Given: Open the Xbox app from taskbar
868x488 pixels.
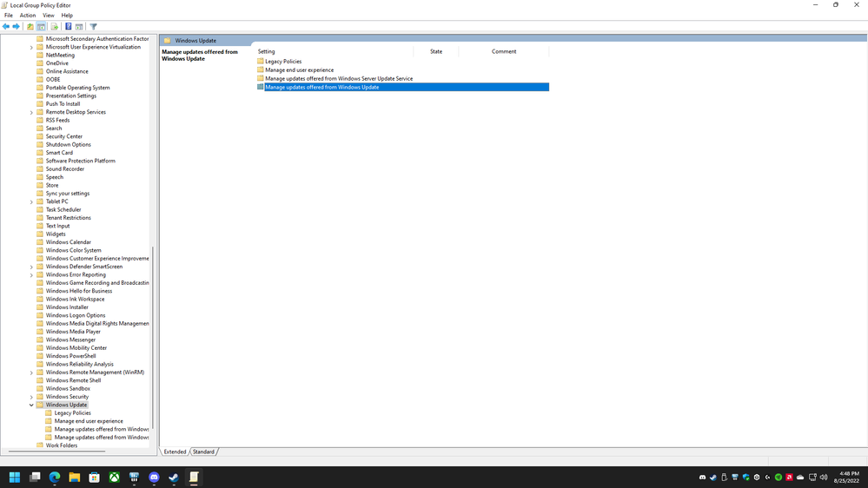Looking at the screenshot, I should pyautogui.click(x=114, y=477).
